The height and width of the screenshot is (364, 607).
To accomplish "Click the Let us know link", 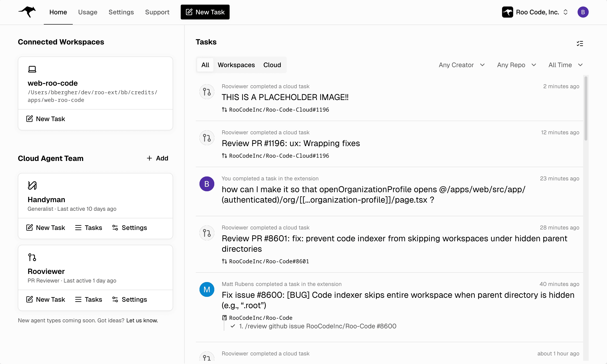I will (x=142, y=320).
